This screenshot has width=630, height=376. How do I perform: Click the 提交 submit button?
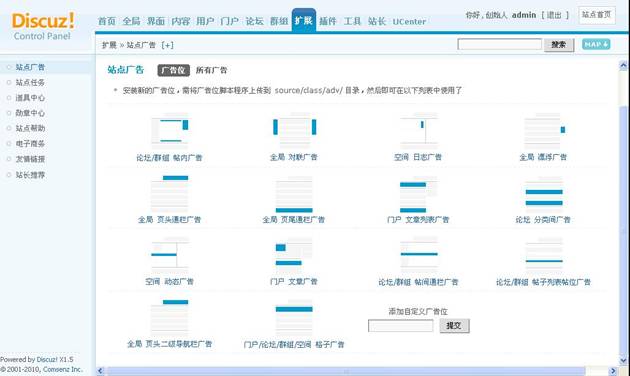tap(454, 326)
